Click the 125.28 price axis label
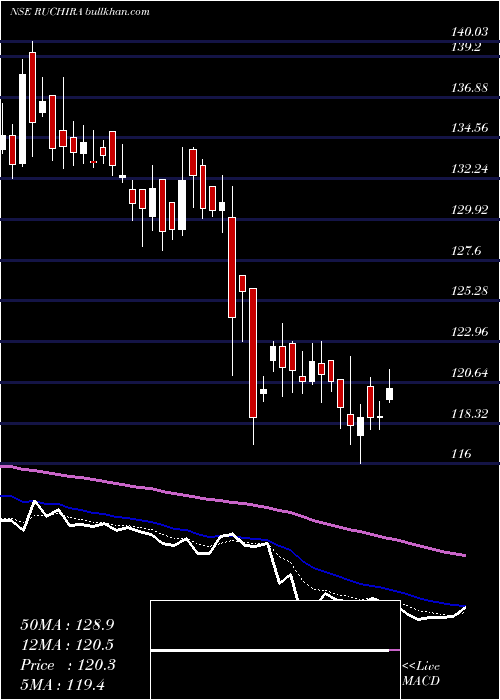This screenshot has height=700, width=500. pyautogui.click(x=470, y=291)
